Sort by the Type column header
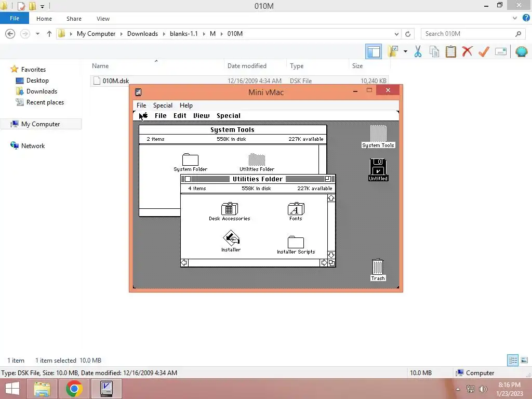Screen dimensions: 532x399 pos(297,66)
